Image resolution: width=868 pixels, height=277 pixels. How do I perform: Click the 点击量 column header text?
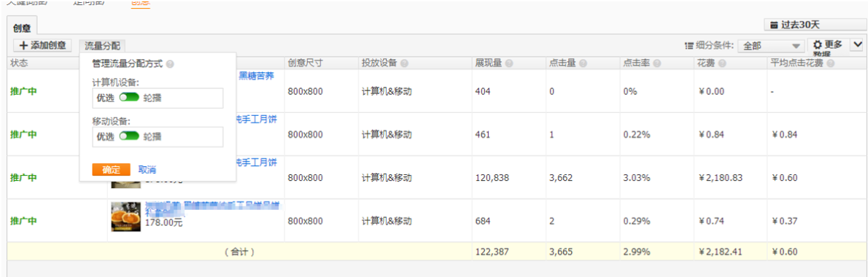coord(562,63)
